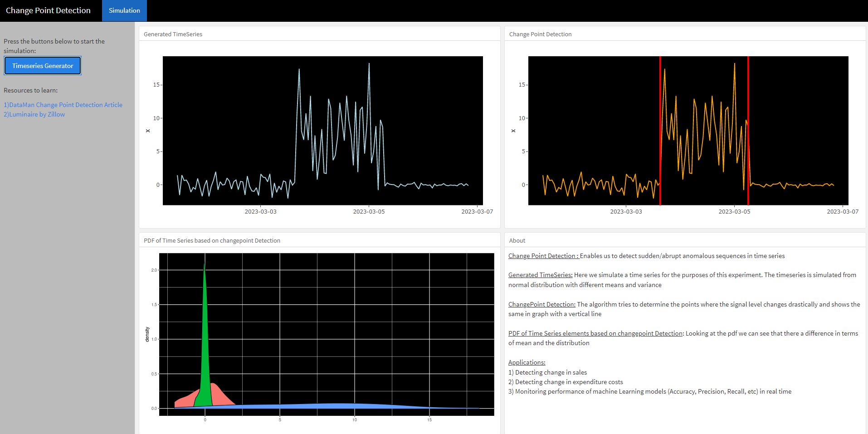Select the Generated TimeSeries panel header

click(x=173, y=34)
